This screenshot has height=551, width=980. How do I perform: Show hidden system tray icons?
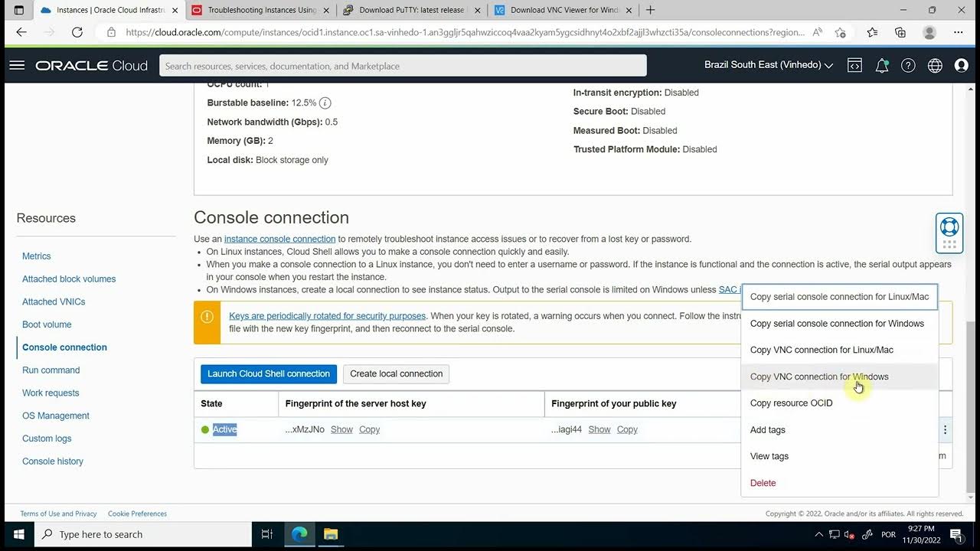tap(819, 534)
